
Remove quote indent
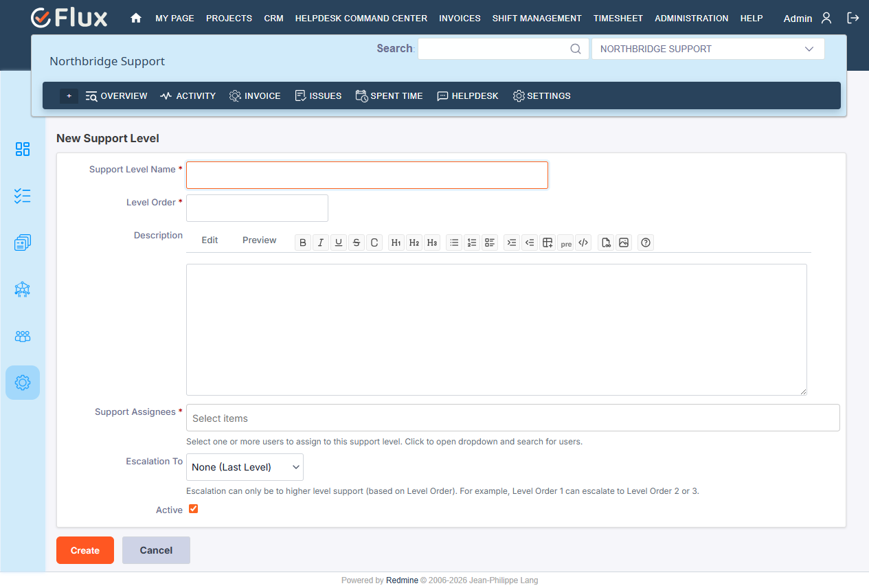[x=530, y=242]
